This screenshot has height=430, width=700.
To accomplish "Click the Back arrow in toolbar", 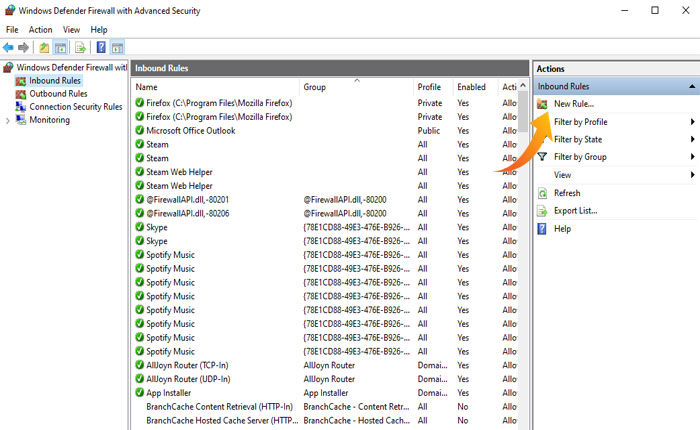I will pos(9,47).
